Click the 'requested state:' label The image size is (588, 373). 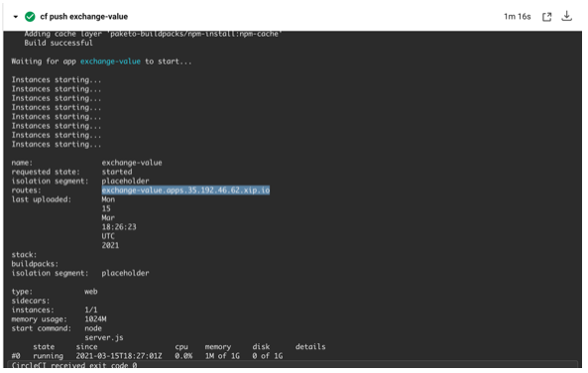(46, 172)
